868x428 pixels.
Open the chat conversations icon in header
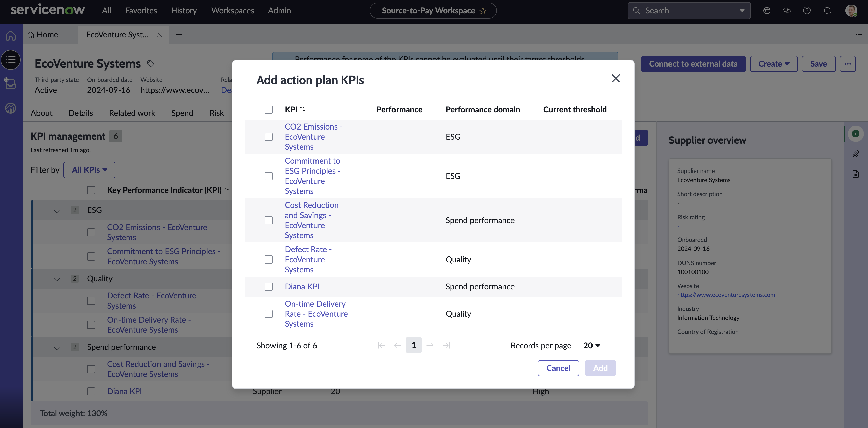click(x=787, y=11)
